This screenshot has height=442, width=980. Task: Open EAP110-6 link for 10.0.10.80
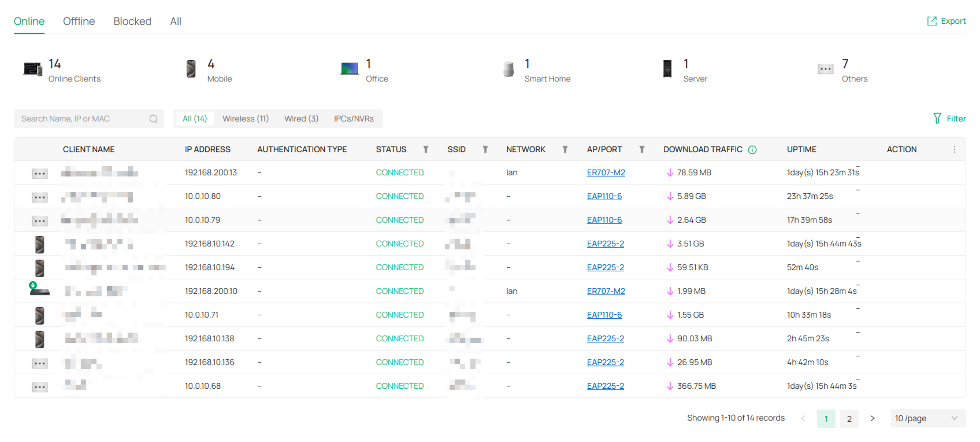604,196
